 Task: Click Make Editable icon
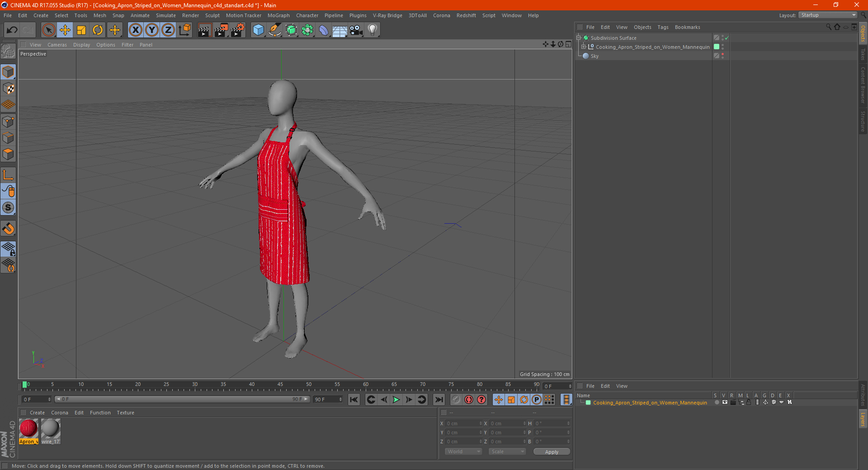tap(9, 52)
